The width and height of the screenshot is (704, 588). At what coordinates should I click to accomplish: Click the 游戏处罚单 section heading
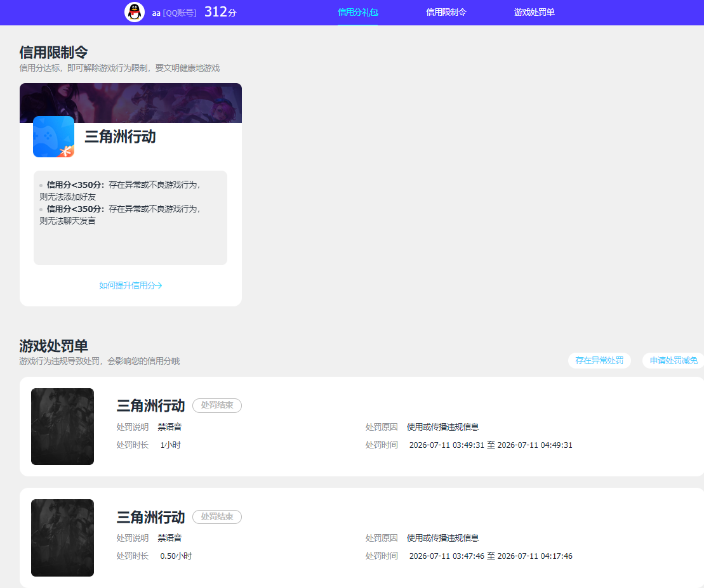point(53,346)
